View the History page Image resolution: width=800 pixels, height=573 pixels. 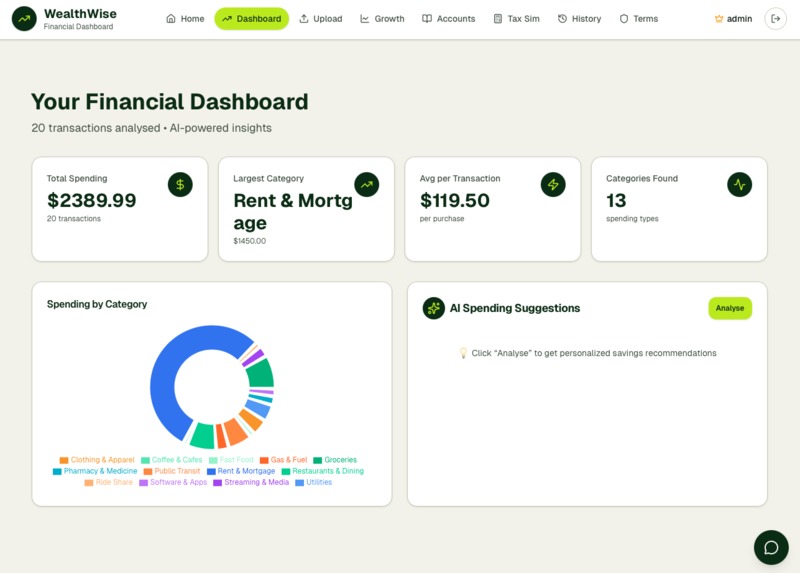(x=579, y=19)
